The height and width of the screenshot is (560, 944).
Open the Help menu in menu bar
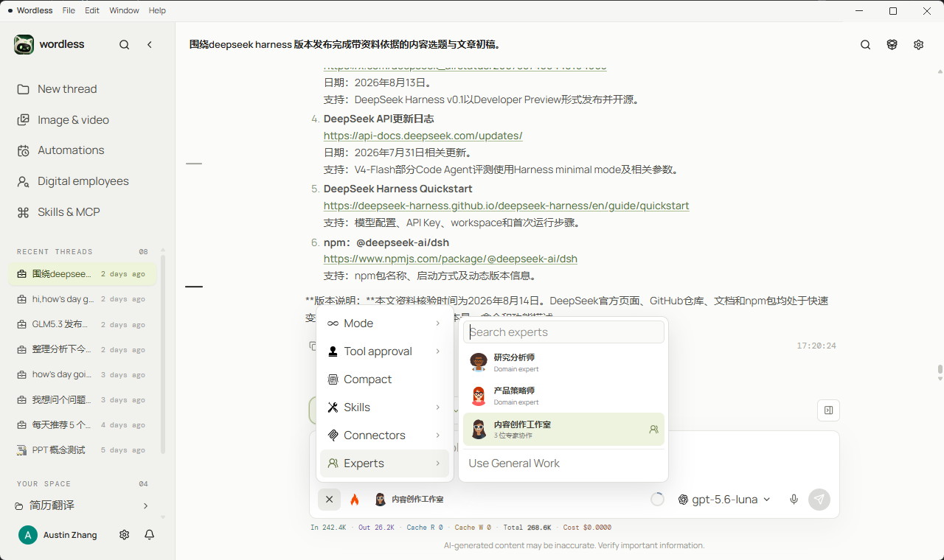tap(157, 11)
